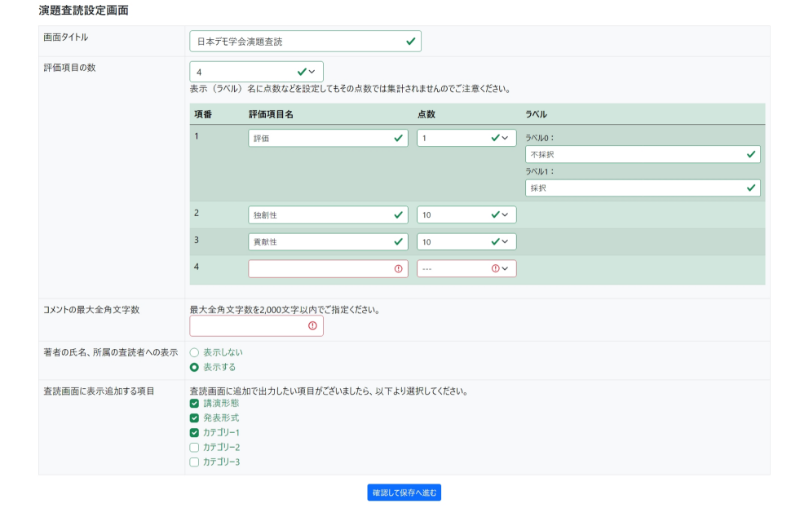Click the ラベル0 field containing 不採択

[x=642, y=155]
